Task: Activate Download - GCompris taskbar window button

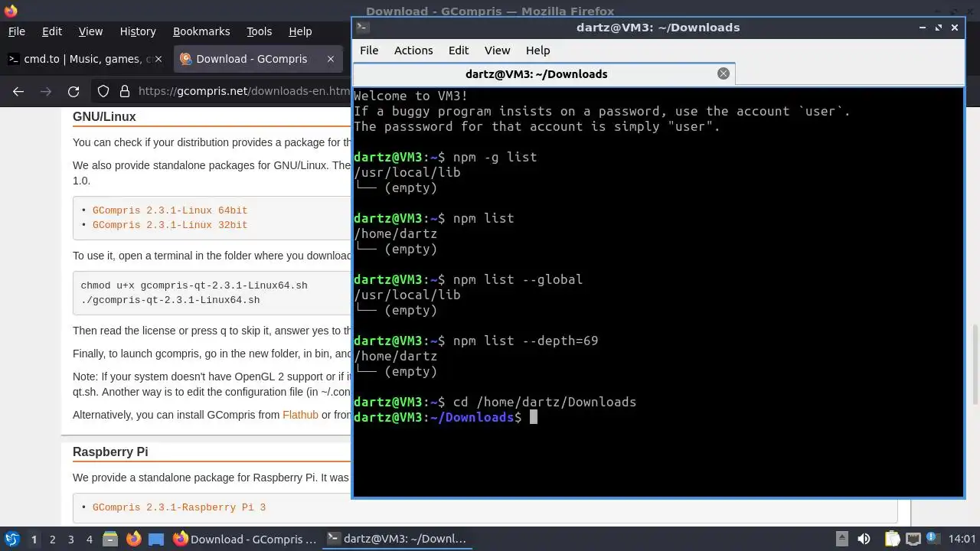Action: click(245, 539)
